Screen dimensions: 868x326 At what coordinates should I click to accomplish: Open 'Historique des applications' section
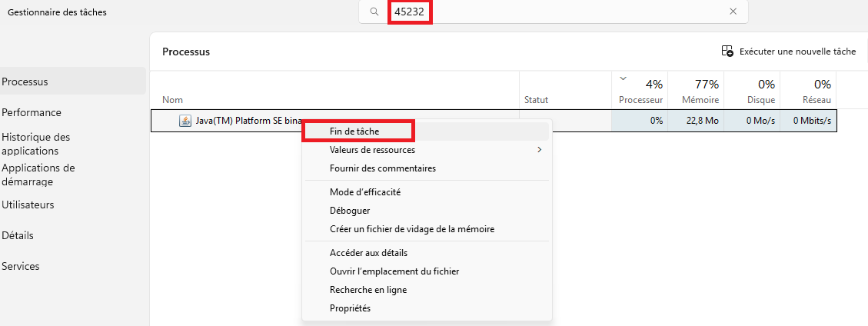pos(35,144)
